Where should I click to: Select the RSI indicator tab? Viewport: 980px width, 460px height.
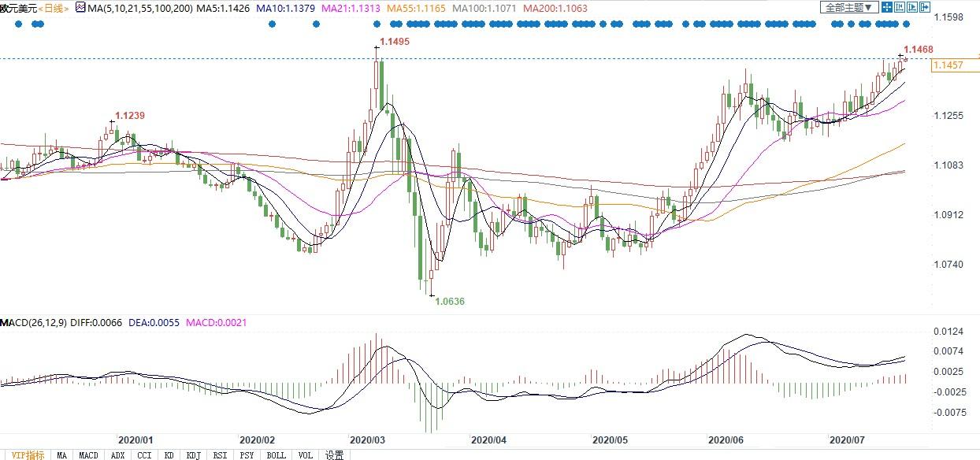[x=220, y=454]
